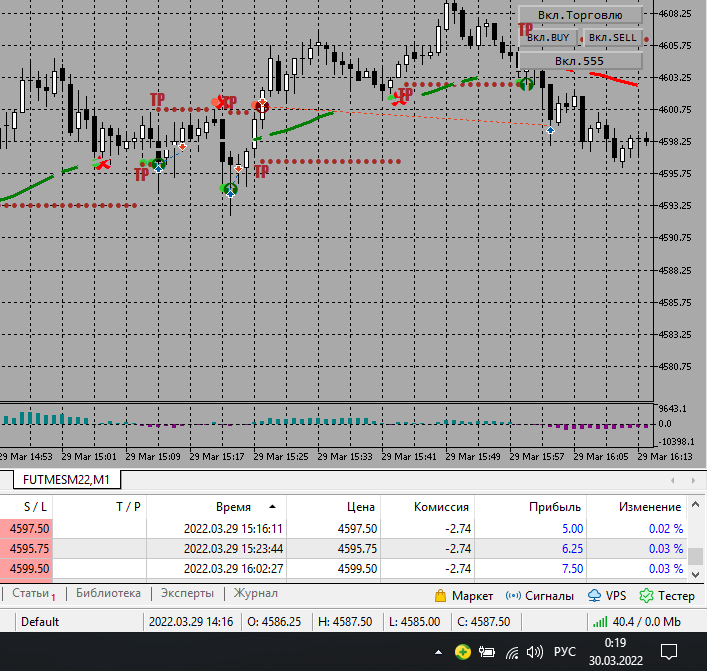
Task: Click the profit value 7.50
Action: (572, 569)
